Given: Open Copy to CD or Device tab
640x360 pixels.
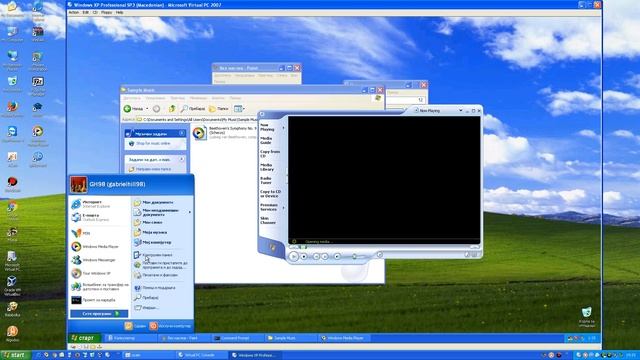Looking at the screenshot, I should (x=270, y=194).
